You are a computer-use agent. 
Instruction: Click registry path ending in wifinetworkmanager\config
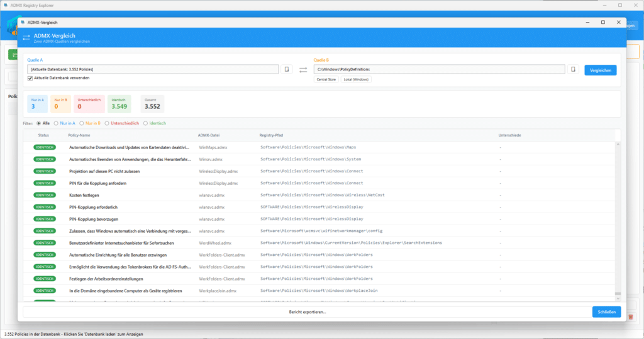[321, 231]
